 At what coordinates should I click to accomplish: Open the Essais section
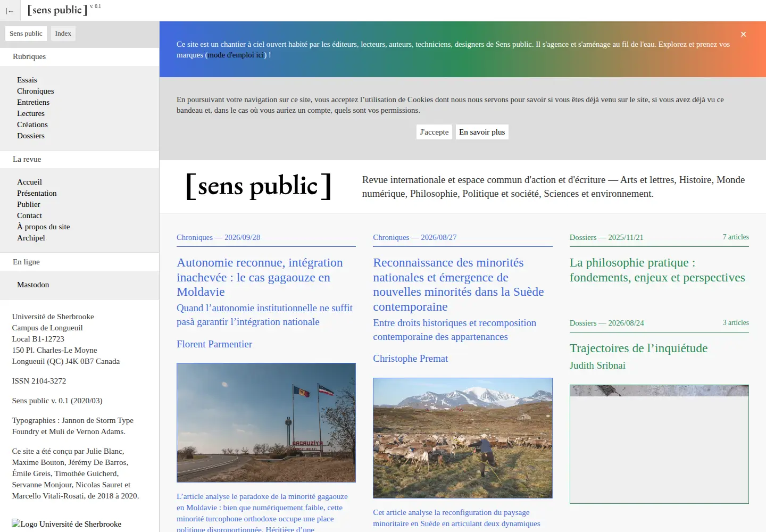[x=27, y=80]
